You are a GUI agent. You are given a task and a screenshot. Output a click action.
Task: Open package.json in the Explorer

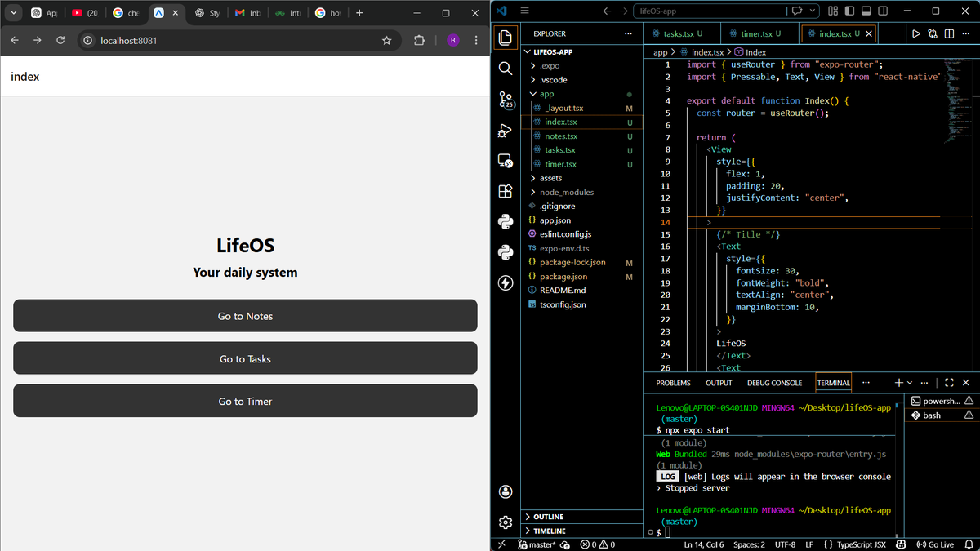coord(563,277)
